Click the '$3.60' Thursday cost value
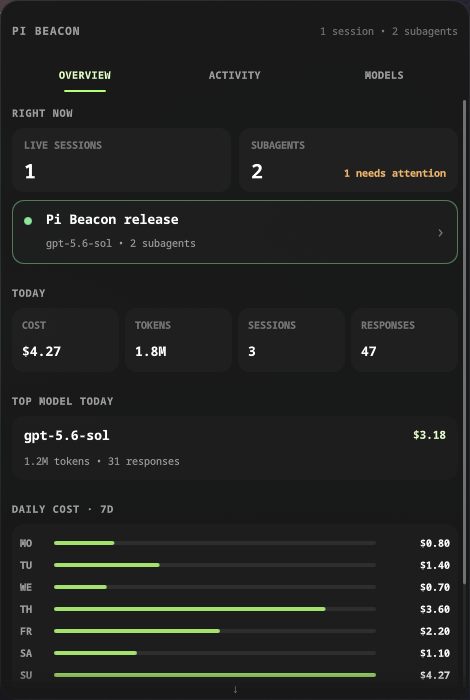 [435, 609]
